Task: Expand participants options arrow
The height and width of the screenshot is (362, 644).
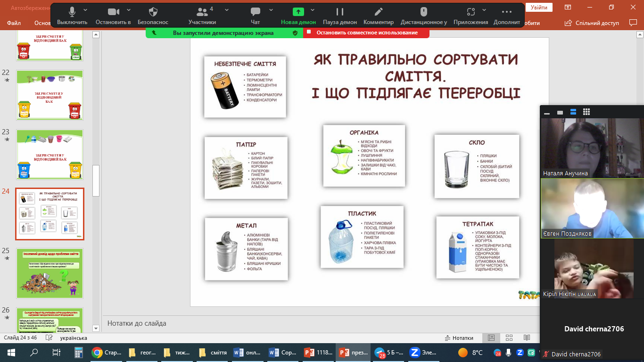Action: pyautogui.click(x=227, y=9)
